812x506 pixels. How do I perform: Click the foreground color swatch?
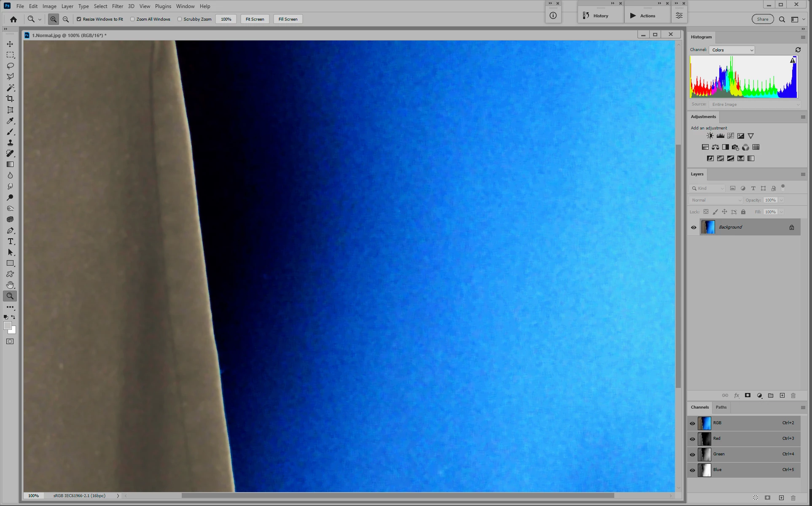pyautogui.click(x=7, y=326)
